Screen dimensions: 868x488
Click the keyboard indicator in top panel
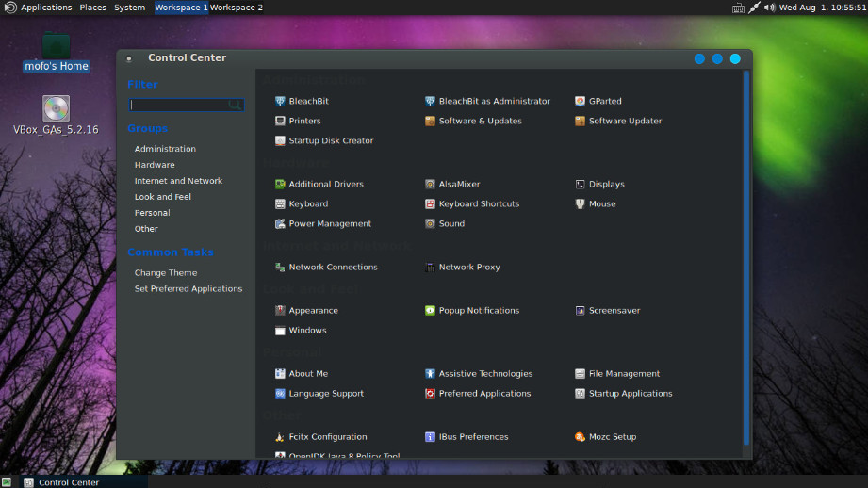tap(738, 8)
